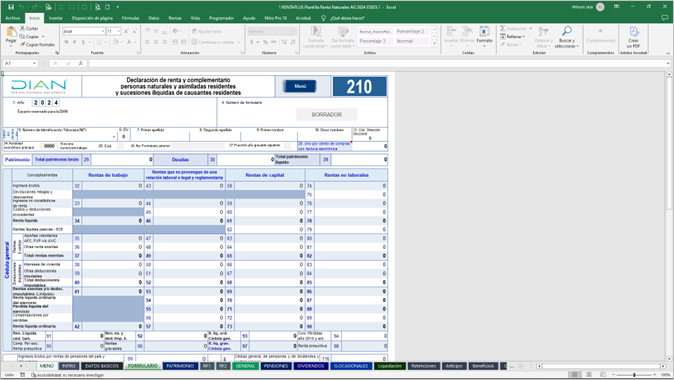Customize Quick Access Toolbar dropdown
Viewport: 674px width, 380px height.
click(117, 7)
